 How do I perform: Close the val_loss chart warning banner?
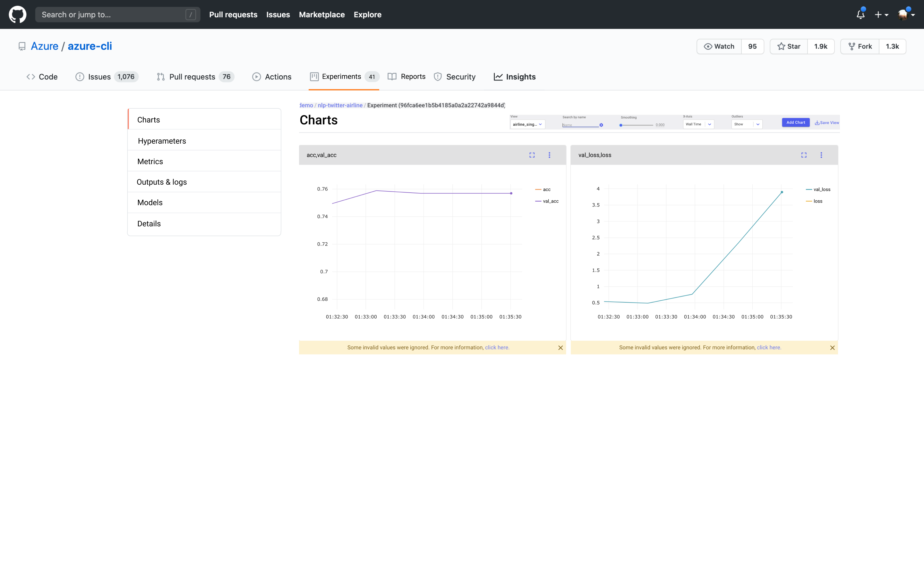click(x=832, y=348)
